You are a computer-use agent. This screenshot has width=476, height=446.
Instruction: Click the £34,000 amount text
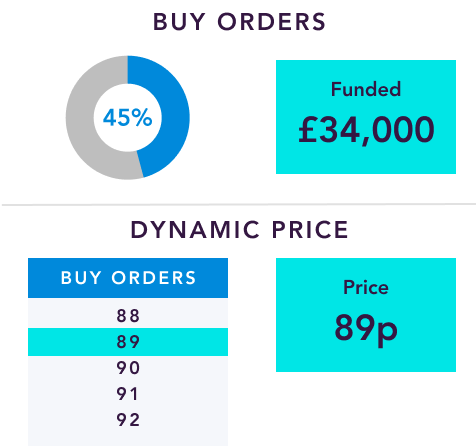click(x=366, y=130)
